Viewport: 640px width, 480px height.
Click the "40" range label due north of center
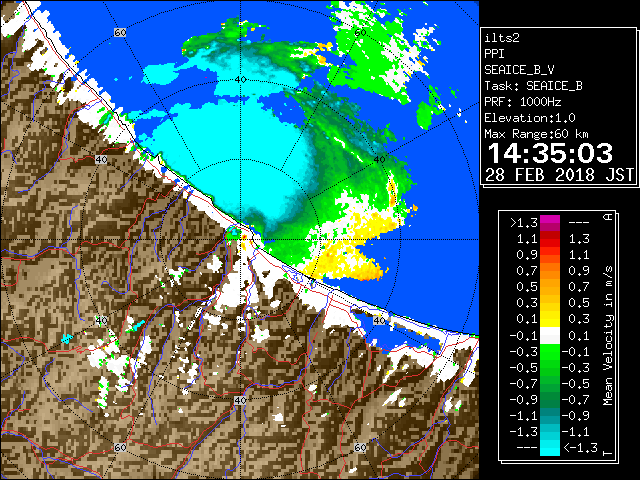[241, 80]
